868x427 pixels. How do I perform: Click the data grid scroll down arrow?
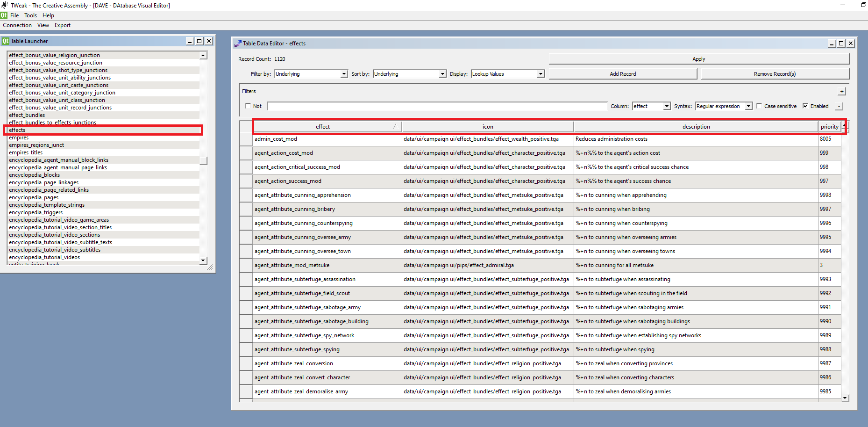tap(845, 398)
